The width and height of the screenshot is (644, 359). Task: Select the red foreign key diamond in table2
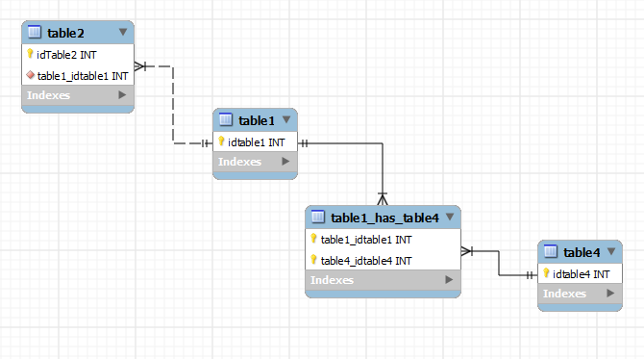click(x=30, y=75)
